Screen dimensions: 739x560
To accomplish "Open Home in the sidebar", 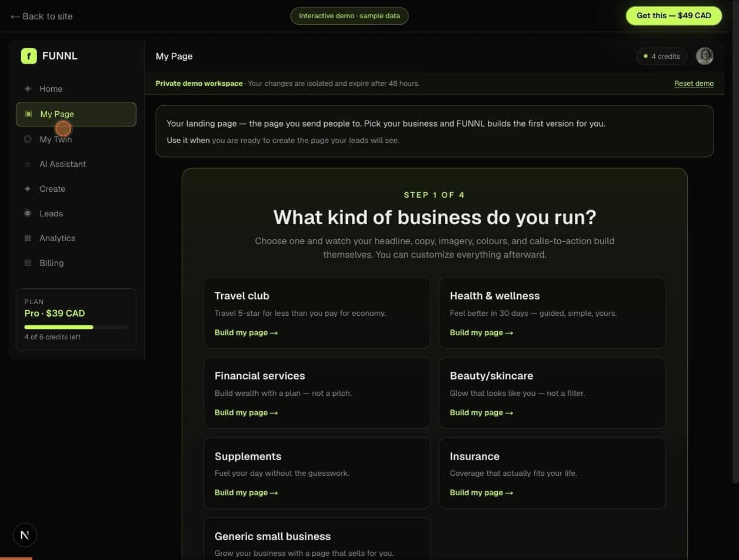I will [x=76, y=89].
